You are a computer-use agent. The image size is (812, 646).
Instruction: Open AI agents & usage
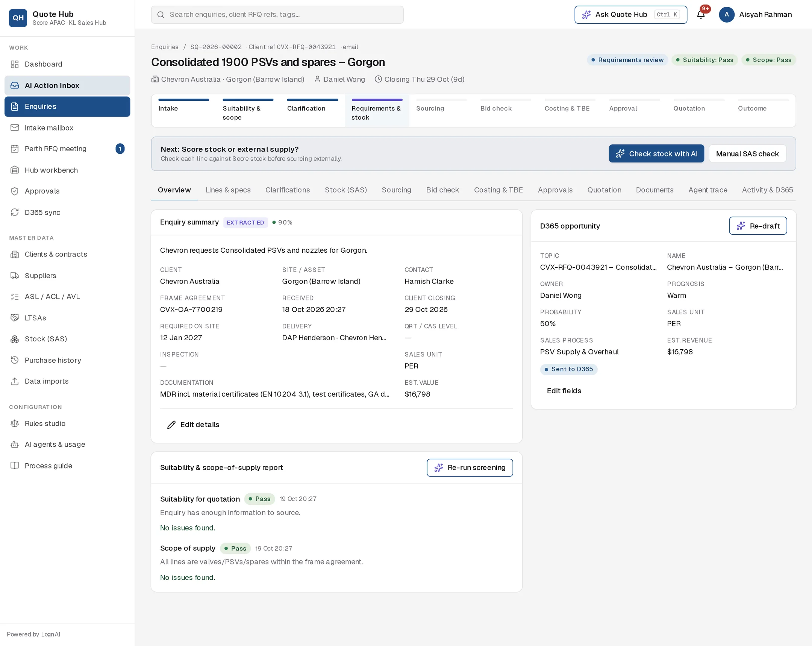coord(67,444)
